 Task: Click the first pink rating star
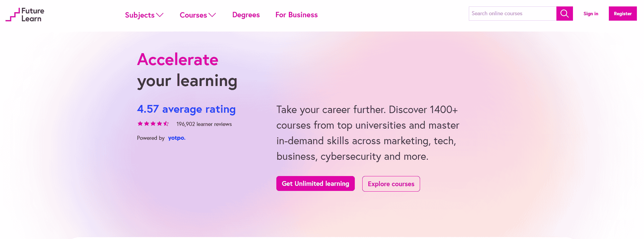(140, 124)
